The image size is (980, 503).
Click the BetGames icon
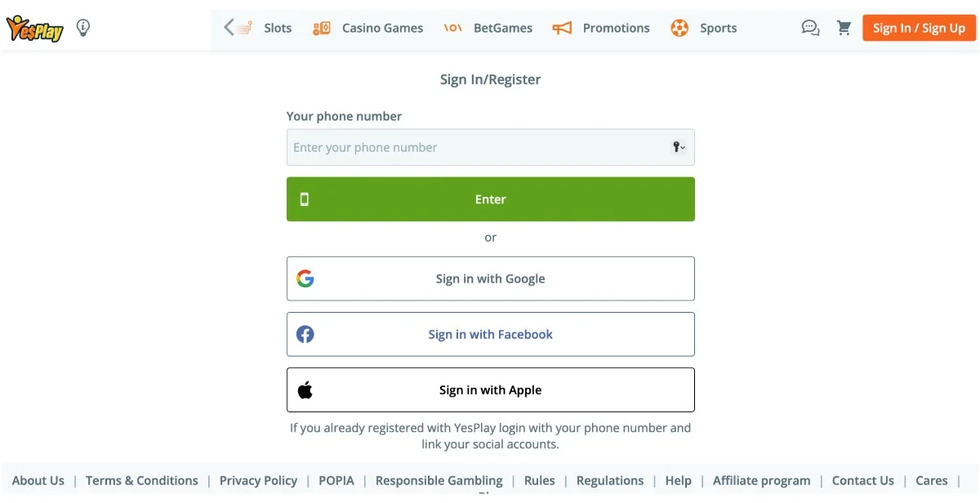(453, 28)
